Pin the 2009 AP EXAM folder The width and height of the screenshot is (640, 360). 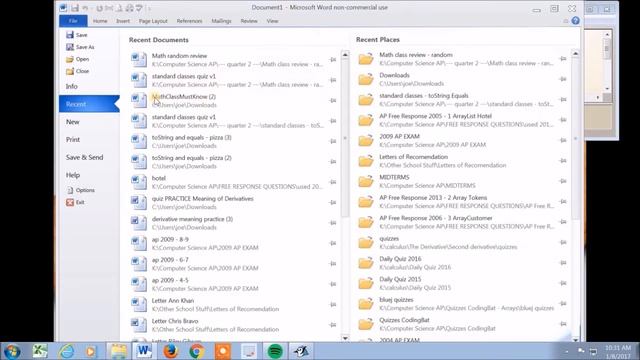563,140
